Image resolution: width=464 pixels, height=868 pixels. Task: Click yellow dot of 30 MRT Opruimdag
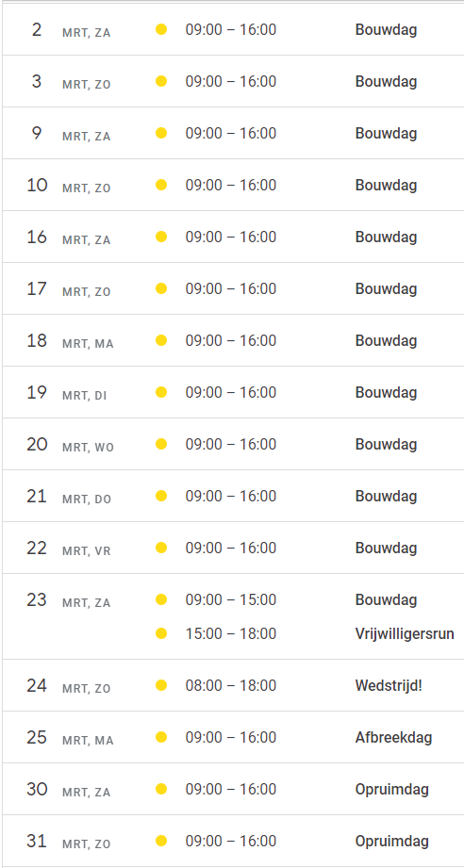coord(161,789)
